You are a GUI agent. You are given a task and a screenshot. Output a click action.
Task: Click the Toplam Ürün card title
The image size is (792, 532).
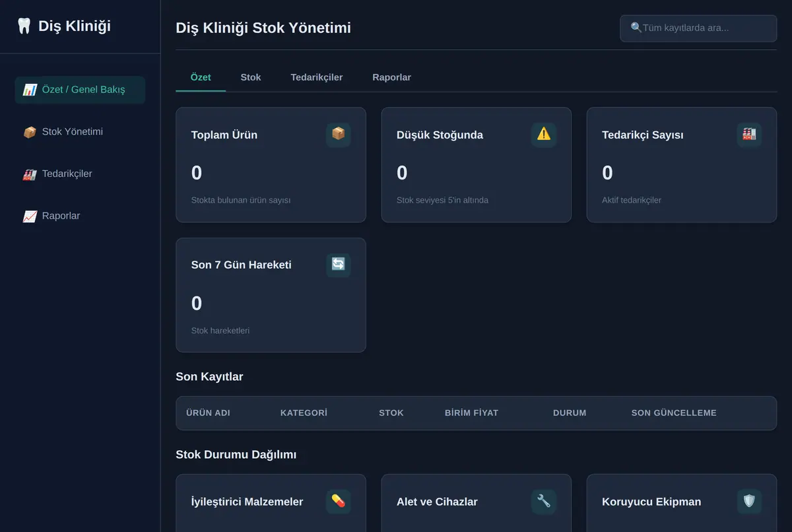(x=224, y=135)
